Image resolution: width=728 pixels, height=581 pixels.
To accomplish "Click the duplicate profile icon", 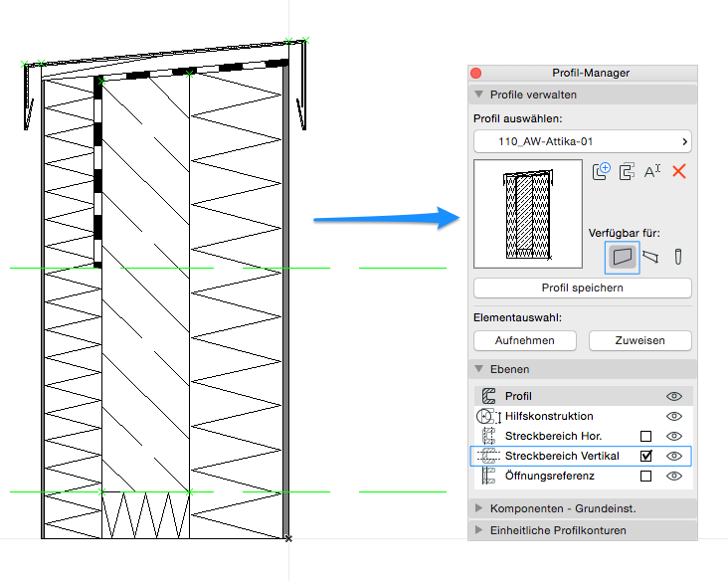I will (x=627, y=171).
